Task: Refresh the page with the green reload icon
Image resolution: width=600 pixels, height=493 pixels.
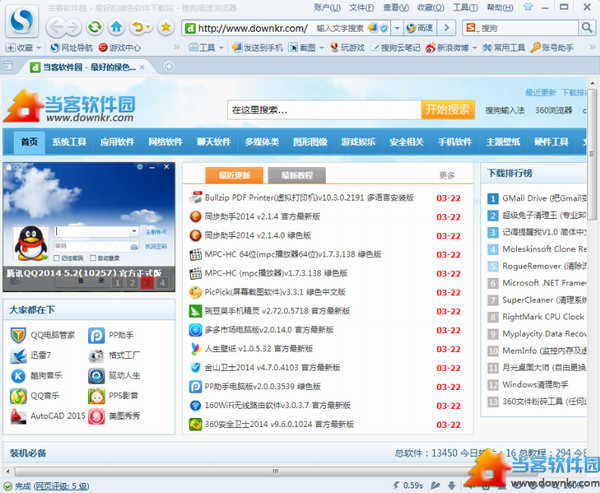Action: tap(95, 27)
